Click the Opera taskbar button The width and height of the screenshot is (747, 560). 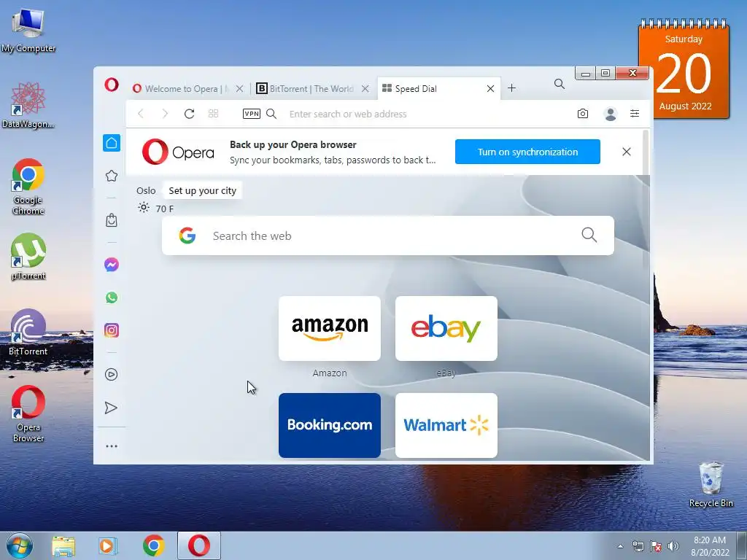click(x=199, y=545)
